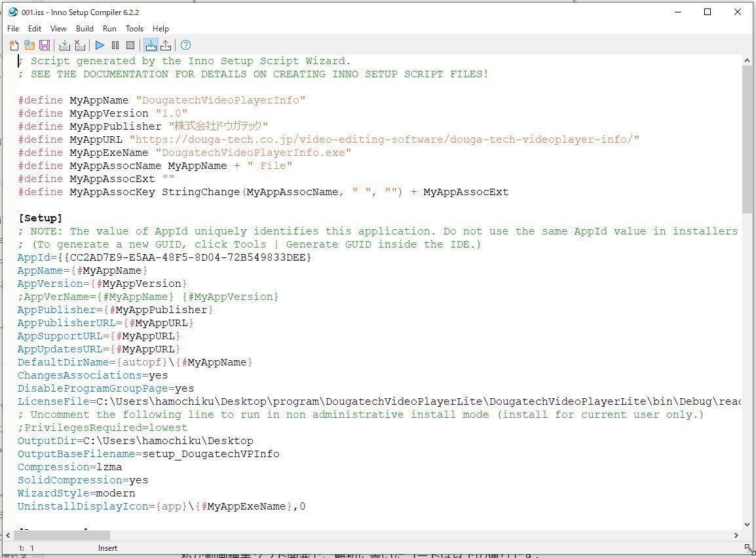
Task: Click the Save toolbar icon
Action: (45, 45)
